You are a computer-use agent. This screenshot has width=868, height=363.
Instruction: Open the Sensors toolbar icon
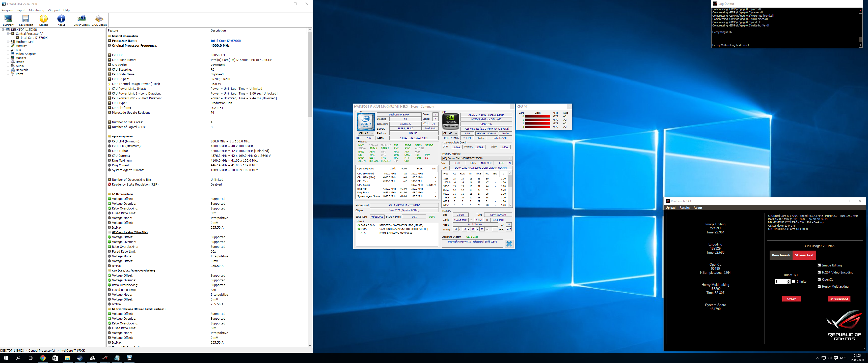pyautogui.click(x=43, y=20)
